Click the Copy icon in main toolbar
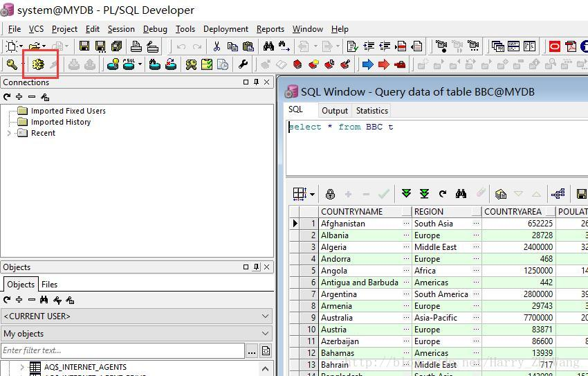 click(232, 46)
